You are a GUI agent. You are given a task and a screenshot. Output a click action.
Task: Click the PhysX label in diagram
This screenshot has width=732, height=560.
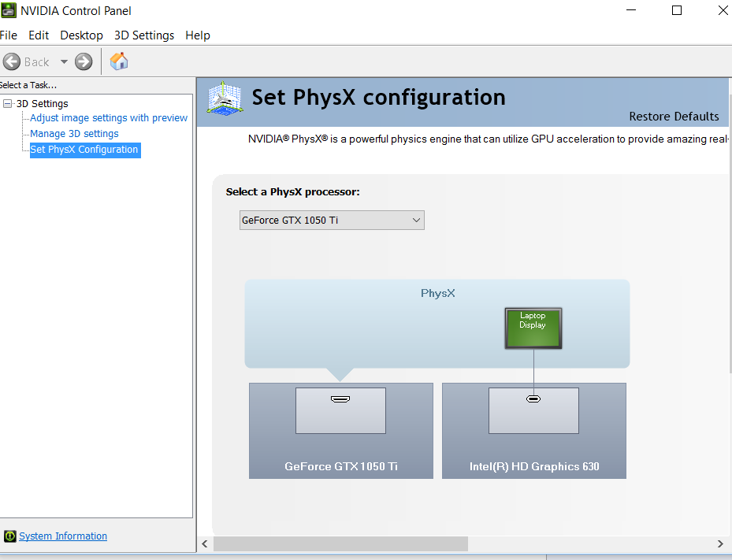[438, 293]
